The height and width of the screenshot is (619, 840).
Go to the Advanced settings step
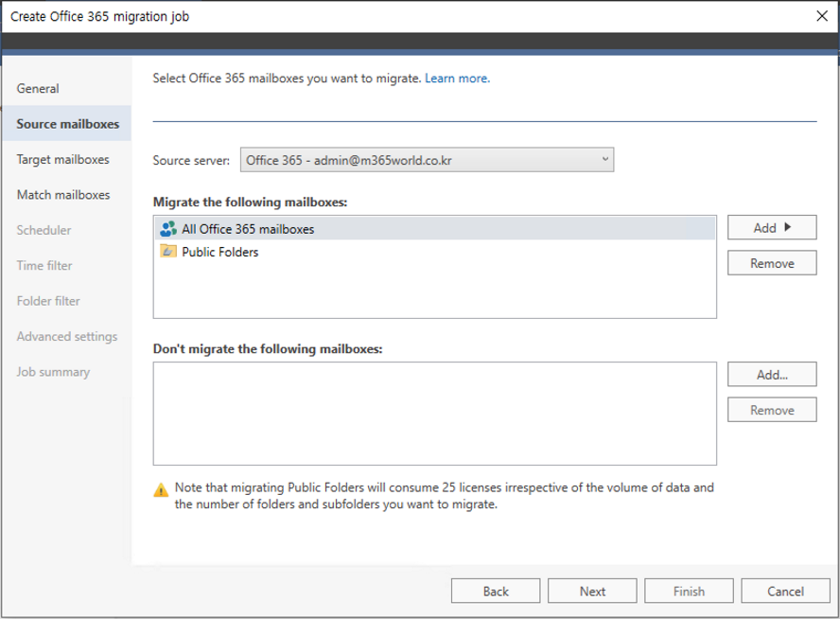coord(67,336)
